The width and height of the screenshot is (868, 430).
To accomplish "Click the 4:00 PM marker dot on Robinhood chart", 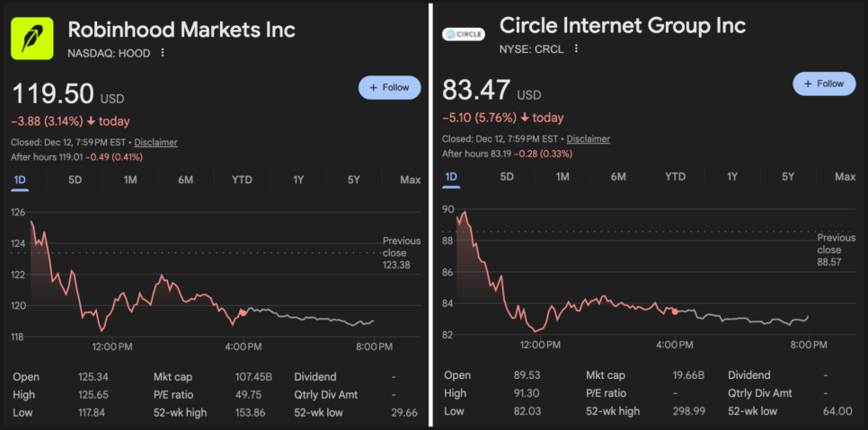I will (x=243, y=312).
